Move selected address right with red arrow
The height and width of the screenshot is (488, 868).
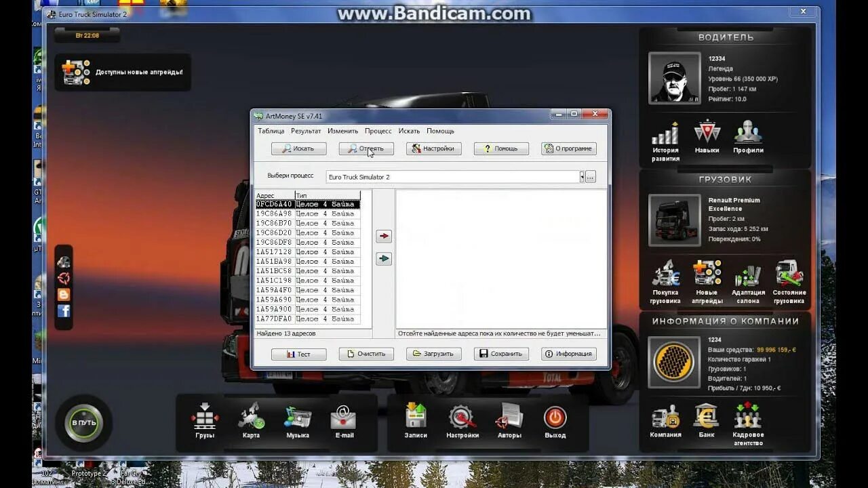[384, 236]
